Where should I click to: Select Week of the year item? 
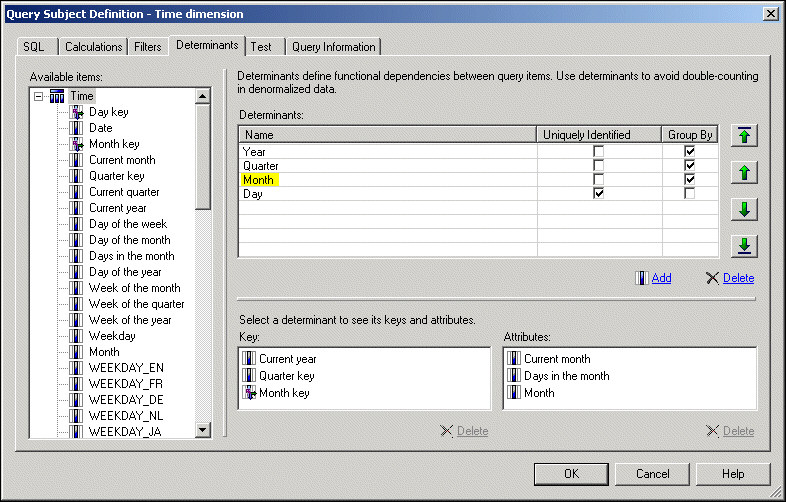(x=130, y=320)
